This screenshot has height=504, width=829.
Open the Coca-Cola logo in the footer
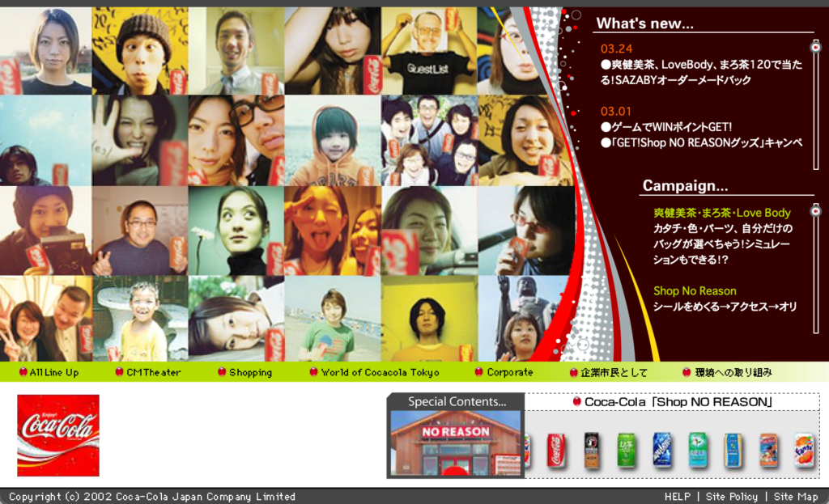[58, 435]
